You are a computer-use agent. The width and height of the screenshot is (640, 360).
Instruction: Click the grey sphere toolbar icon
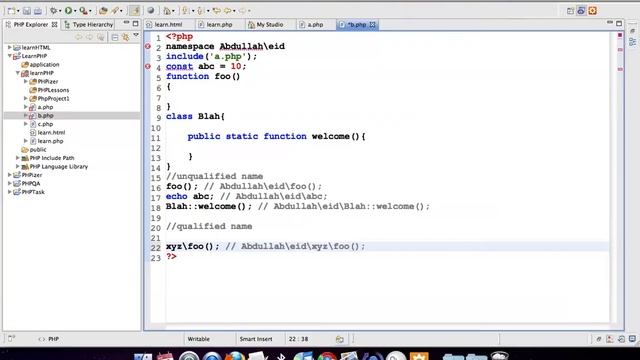[x=151, y=11]
